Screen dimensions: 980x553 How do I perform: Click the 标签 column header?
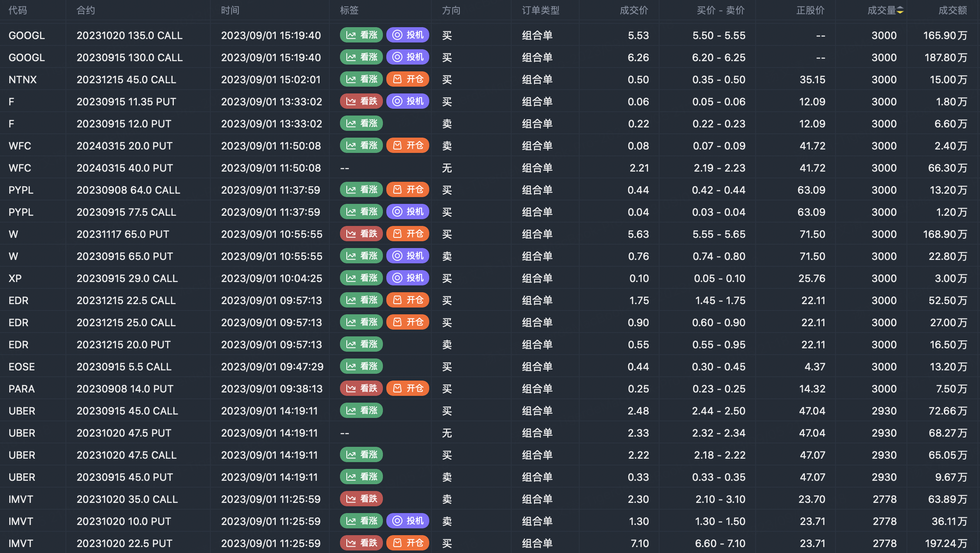(349, 10)
